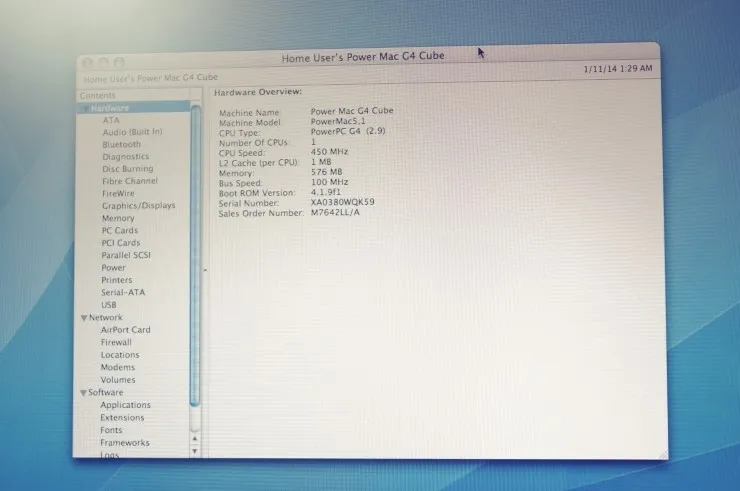This screenshot has height=491, width=740.
Task: Open Graphics/Displays section
Action: click(x=138, y=205)
